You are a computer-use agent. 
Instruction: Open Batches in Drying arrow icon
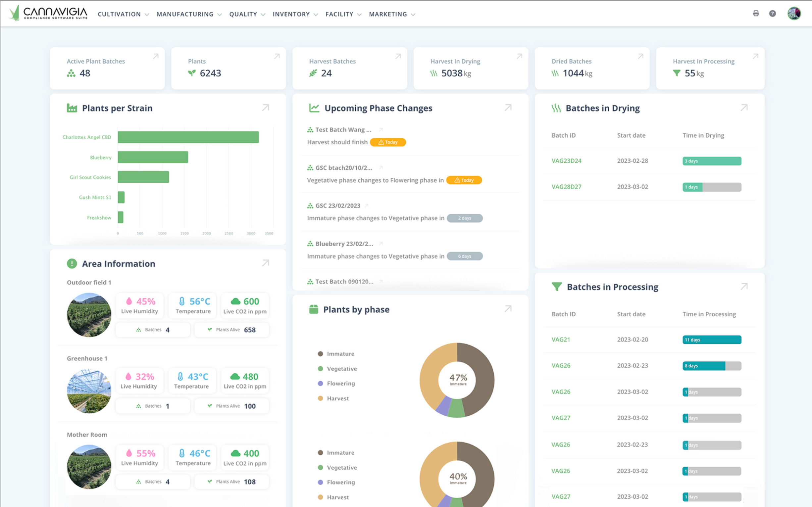pyautogui.click(x=744, y=108)
